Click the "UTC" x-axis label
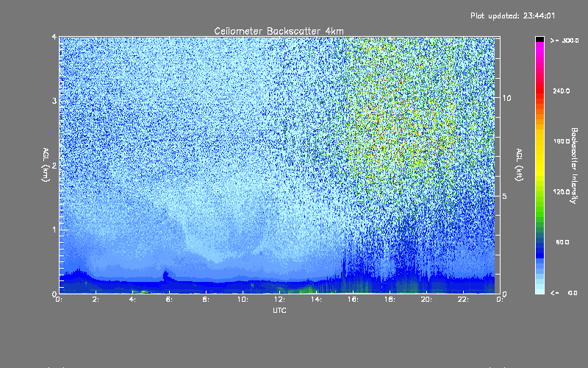This screenshot has width=588, height=368. pyautogui.click(x=279, y=310)
